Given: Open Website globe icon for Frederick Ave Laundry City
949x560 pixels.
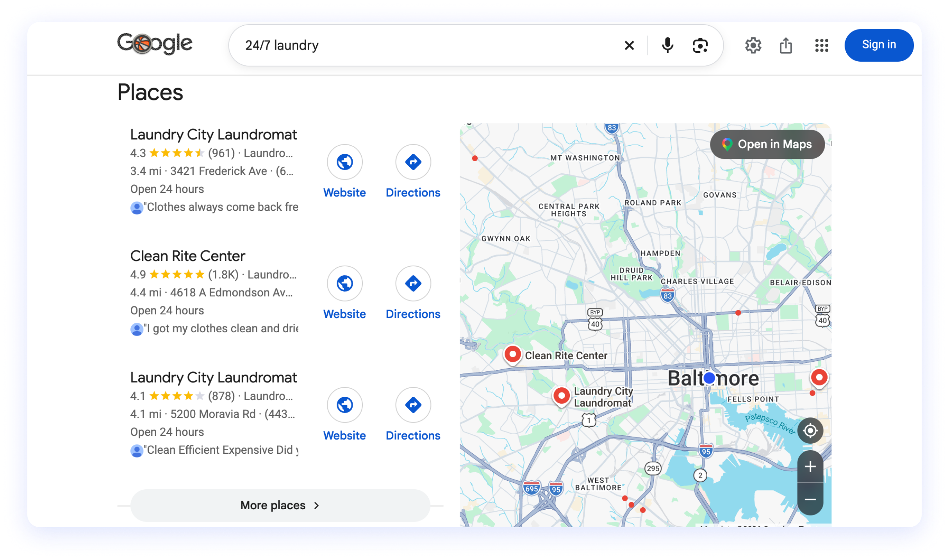Looking at the screenshot, I should [344, 162].
